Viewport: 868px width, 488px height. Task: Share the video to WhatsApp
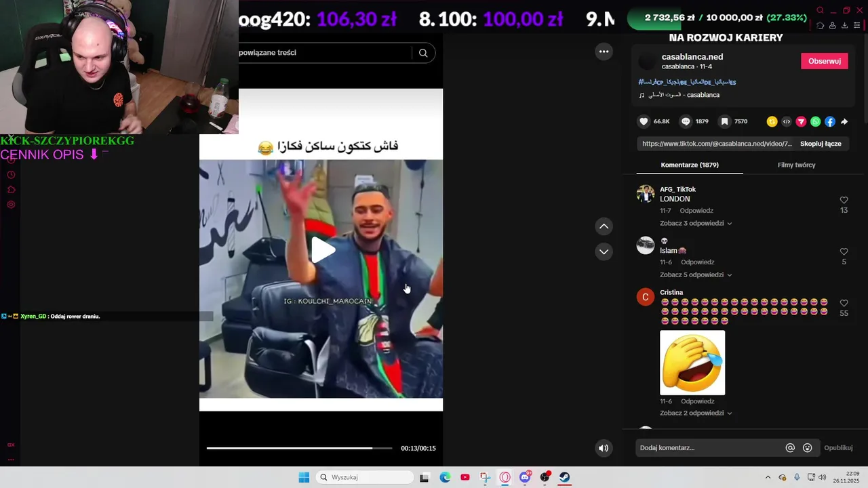[815, 121]
